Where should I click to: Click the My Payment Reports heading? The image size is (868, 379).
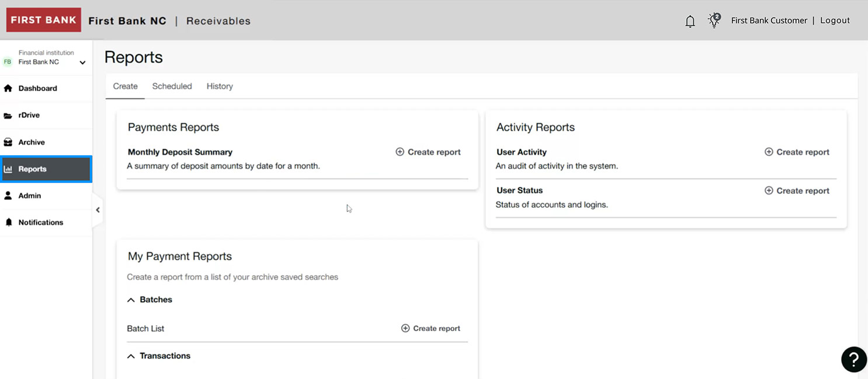(x=180, y=256)
